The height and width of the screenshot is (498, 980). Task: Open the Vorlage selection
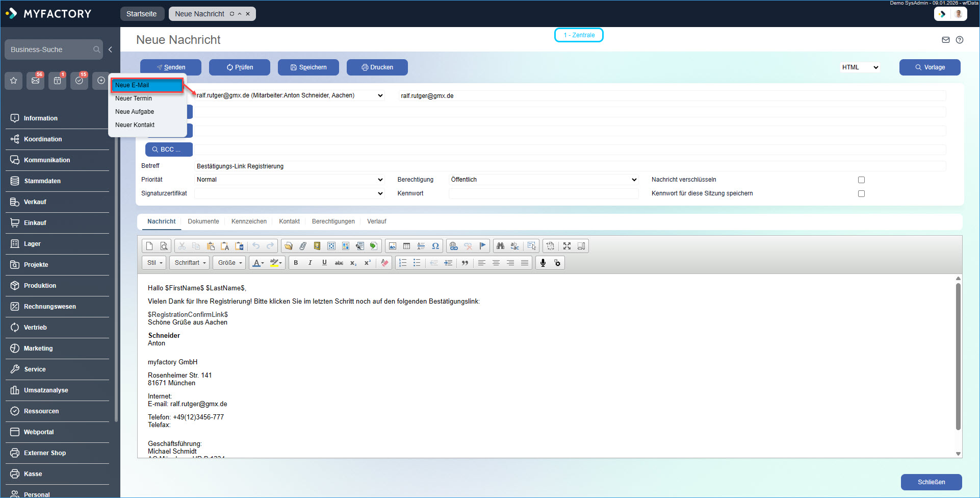point(930,67)
